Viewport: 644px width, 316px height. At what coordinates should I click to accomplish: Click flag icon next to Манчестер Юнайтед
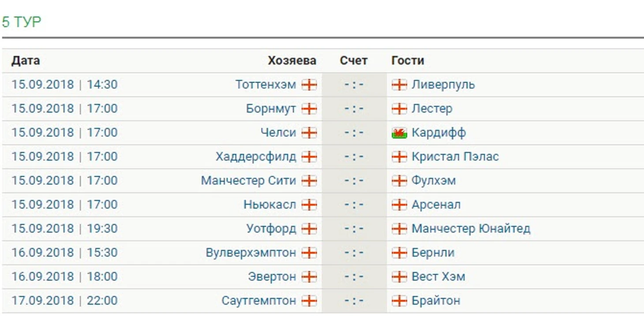[399, 229]
